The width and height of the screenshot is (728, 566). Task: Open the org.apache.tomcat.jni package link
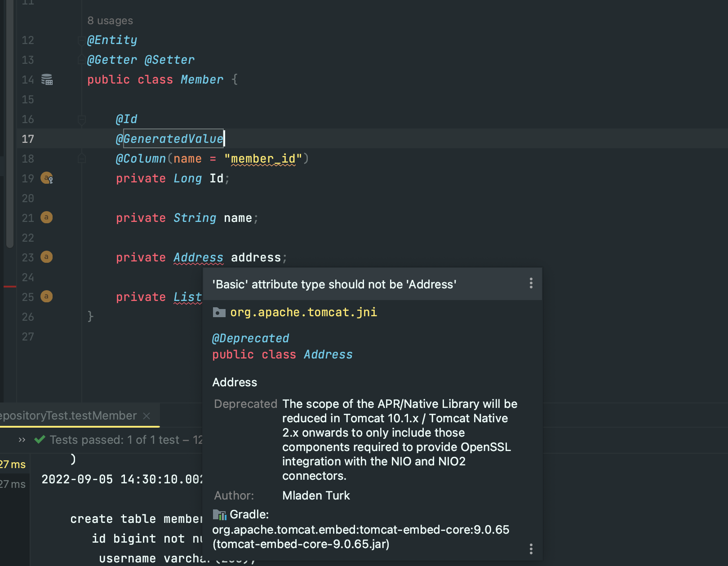click(x=303, y=312)
